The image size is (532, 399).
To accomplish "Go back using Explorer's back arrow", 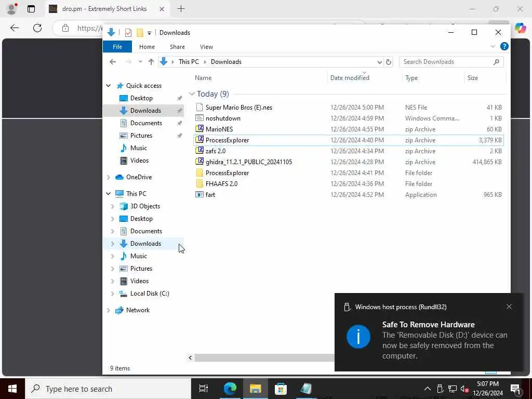I will click(x=113, y=62).
